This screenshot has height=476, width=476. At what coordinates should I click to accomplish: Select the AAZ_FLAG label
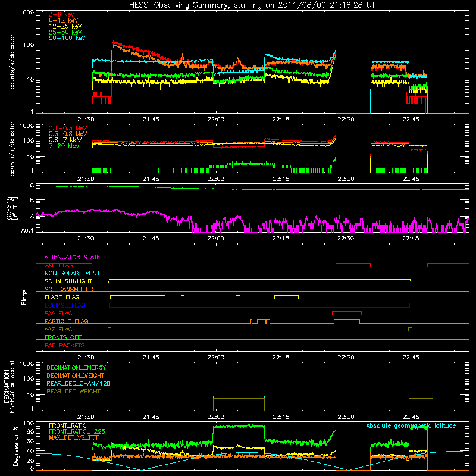[x=58, y=329]
